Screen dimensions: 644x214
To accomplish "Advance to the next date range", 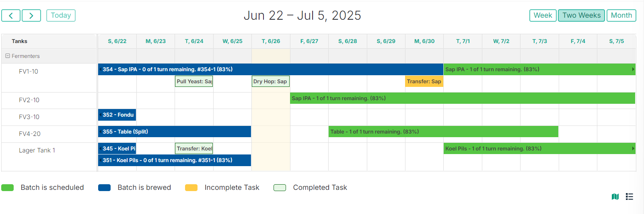I will [31, 16].
